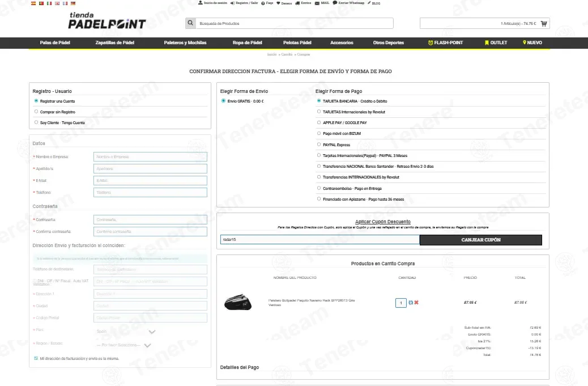Choose PAYPAL 3 Meses payment
The image size is (588, 386).
[319, 155]
